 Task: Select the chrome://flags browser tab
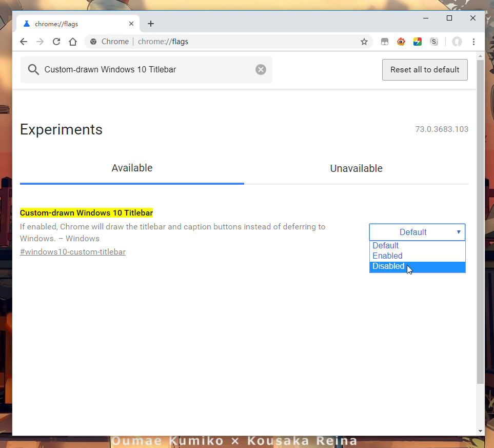point(78,24)
